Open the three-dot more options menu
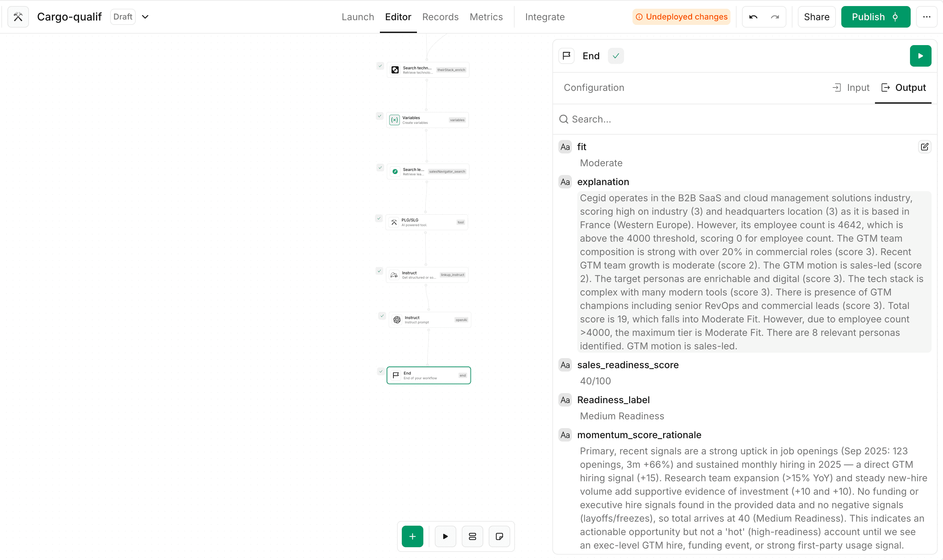 [x=926, y=17]
